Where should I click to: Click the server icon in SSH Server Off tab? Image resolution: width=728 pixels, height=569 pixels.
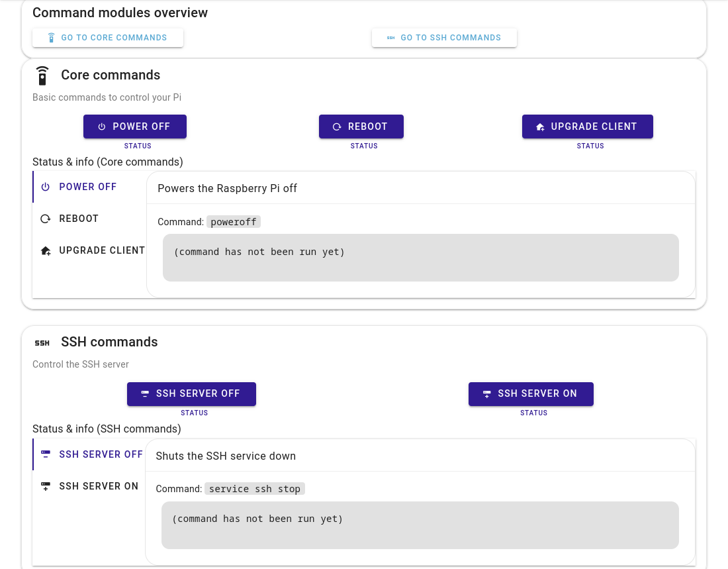[x=46, y=454]
